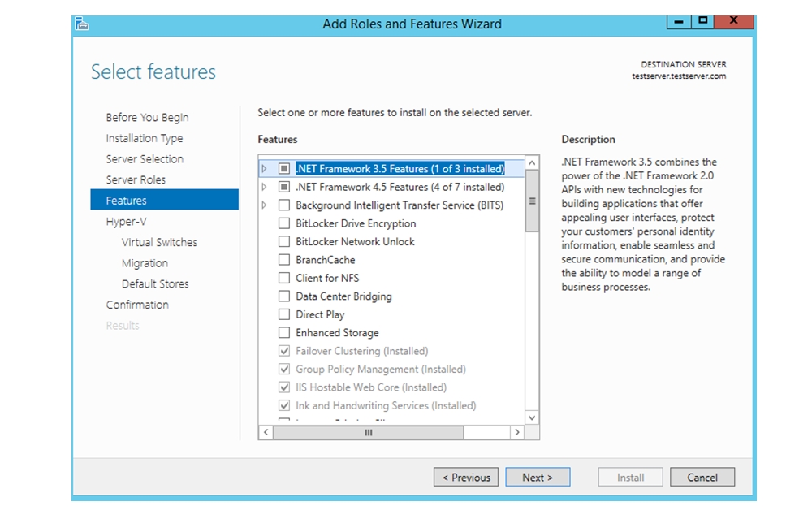Viewport: 812px width, 532px height.
Task: Expand .NET Framework 3.5 Features node
Action: pyautogui.click(x=264, y=169)
